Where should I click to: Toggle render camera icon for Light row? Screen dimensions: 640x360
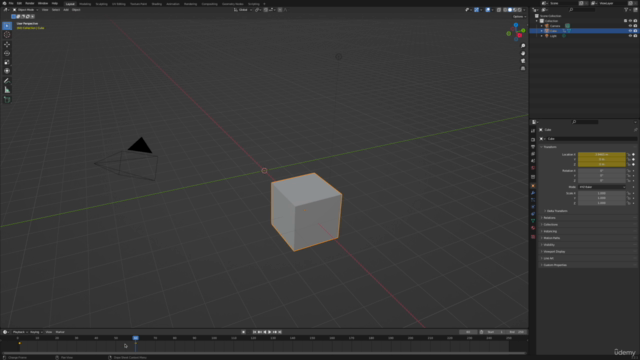635,36
